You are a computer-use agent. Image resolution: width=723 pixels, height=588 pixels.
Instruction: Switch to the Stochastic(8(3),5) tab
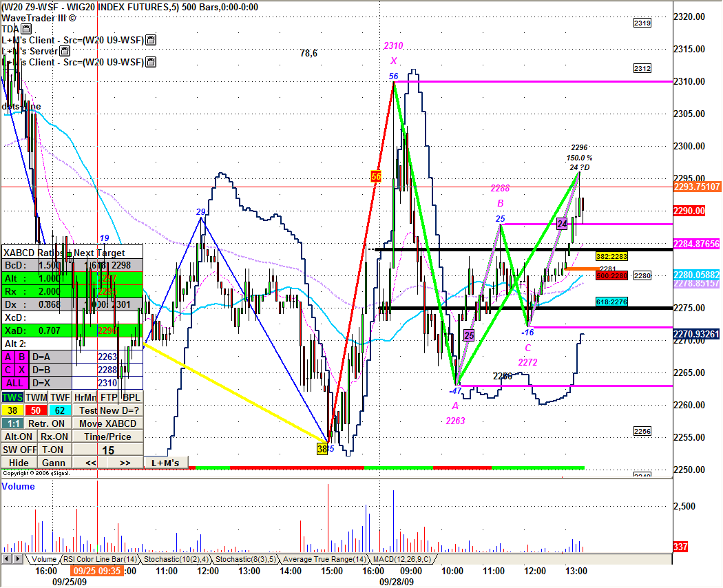tap(246, 559)
